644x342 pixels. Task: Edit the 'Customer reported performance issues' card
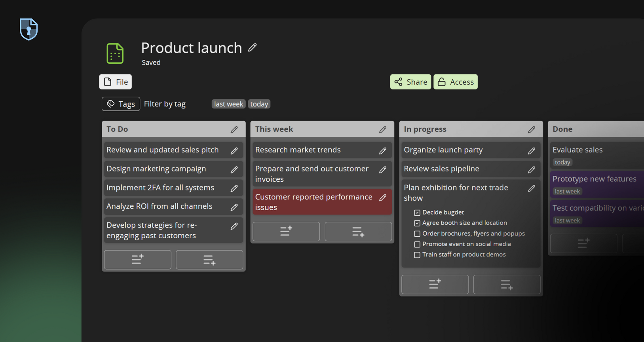(x=383, y=198)
